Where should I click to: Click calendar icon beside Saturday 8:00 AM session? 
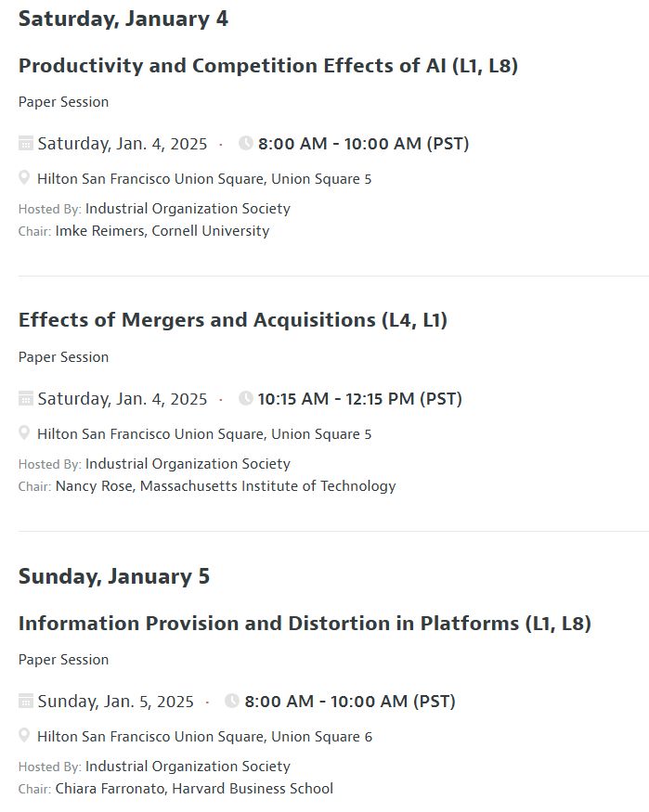pos(25,143)
